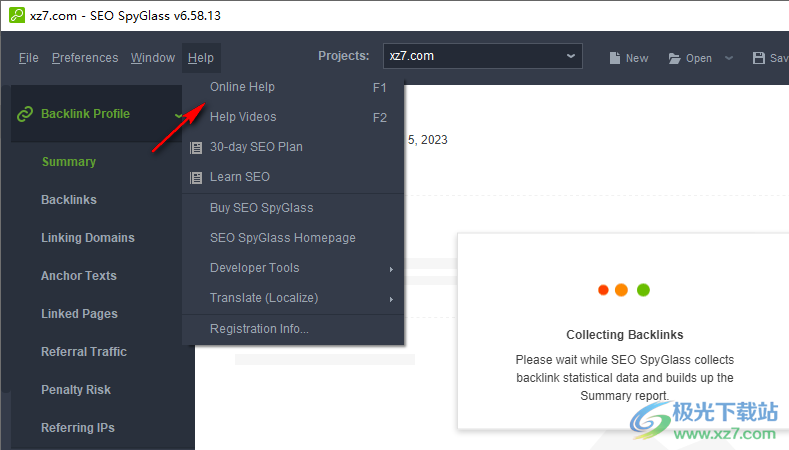The image size is (789, 450).
Task: Choose Buy SEO SpyGlass
Action: [293, 208]
